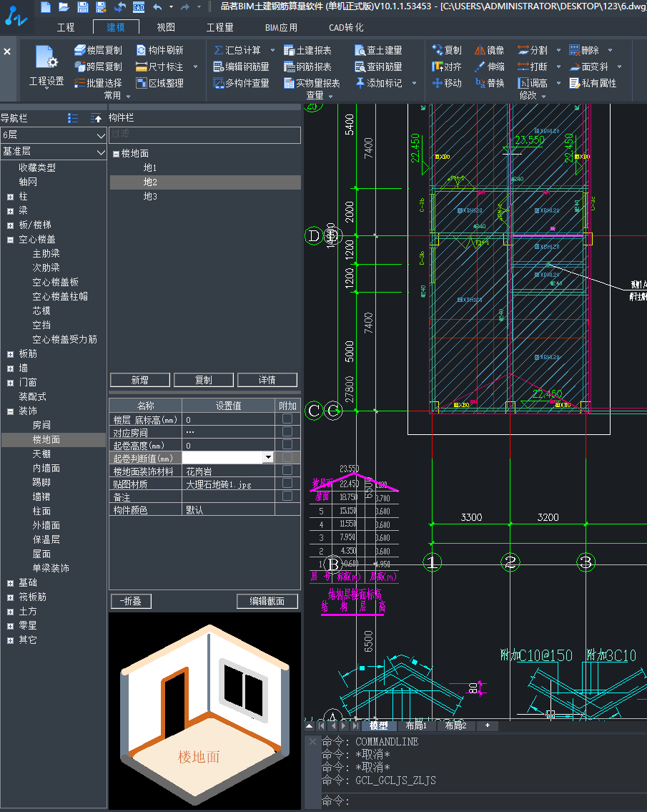Click the CAD icon in quick access toolbar

(x=139, y=6)
